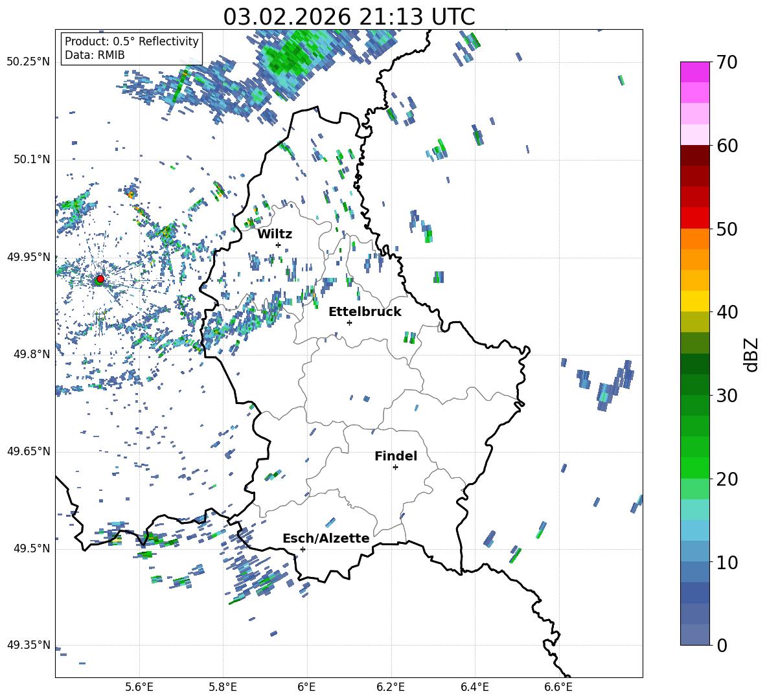Select the Wiltz city label
767x700 pixels.
275,234
